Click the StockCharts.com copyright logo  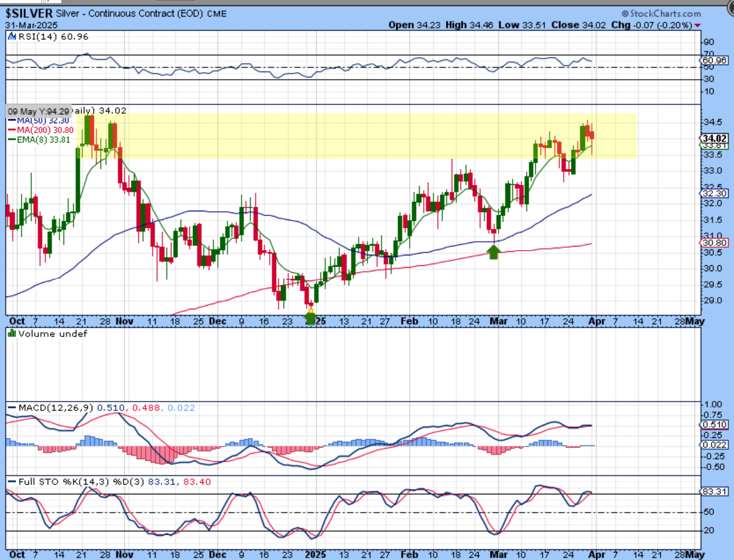click(661, 14)
